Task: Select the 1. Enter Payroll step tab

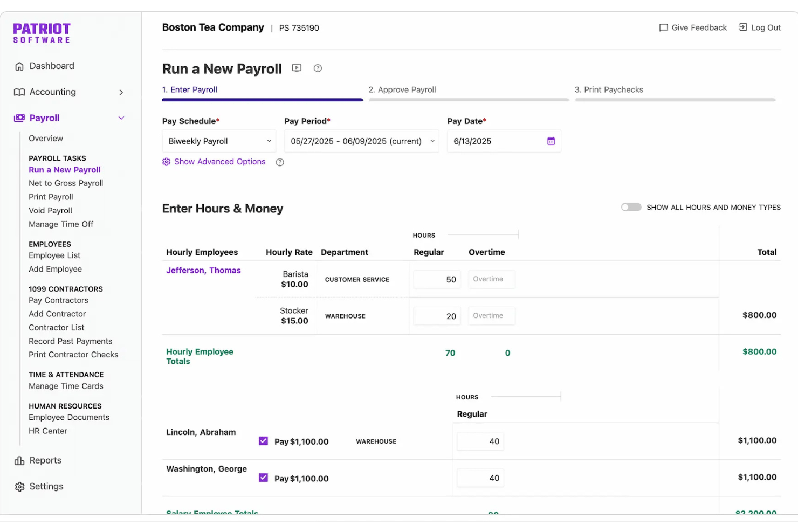Action: (x=189, y=89)
